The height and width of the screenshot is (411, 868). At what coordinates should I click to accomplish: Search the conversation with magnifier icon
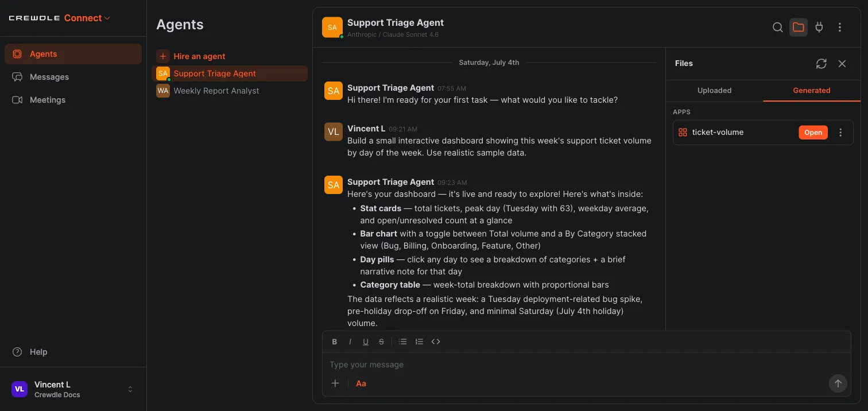coord(778,27)
